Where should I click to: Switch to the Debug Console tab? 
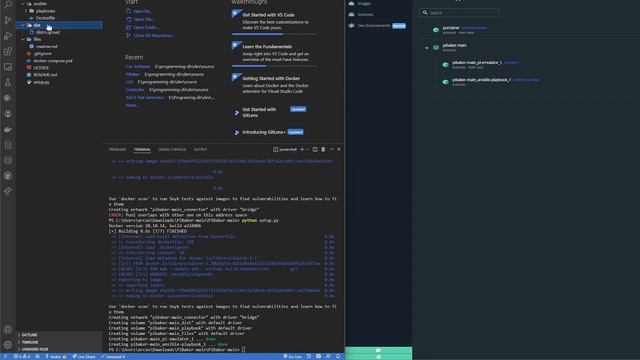point(172,149)
